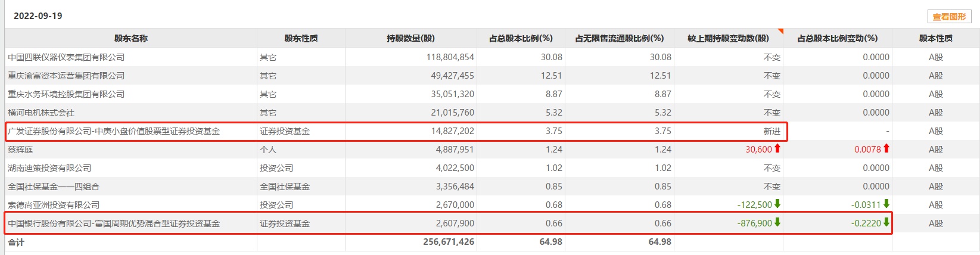
Task: Open shareholder 横河电机株式会社
Action: [x=41, y=113]
